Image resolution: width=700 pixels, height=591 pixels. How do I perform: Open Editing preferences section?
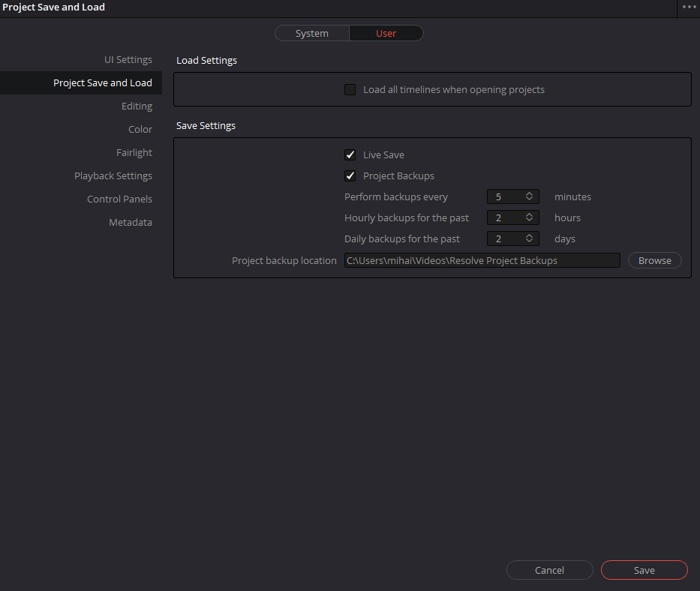click(137, 106)
